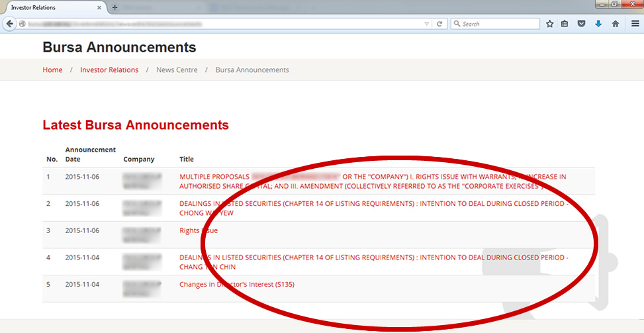Go to the browser home page icon

(x=616, y=24)
